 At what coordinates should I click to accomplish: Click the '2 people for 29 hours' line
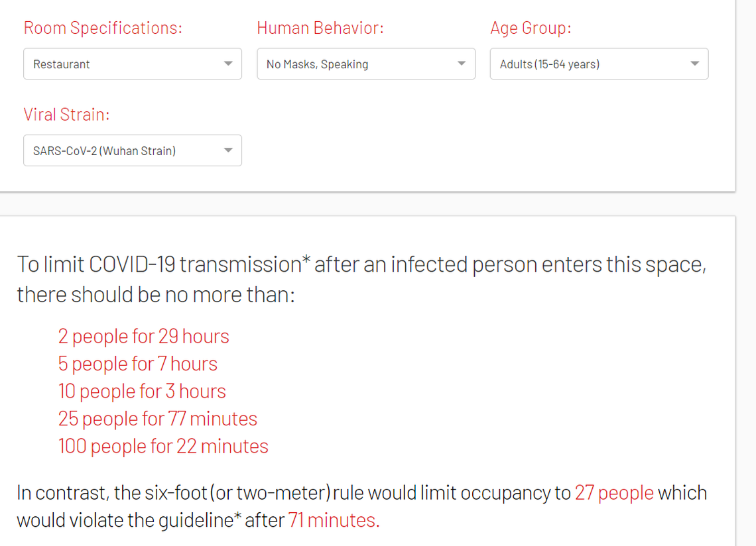(143, 337)
